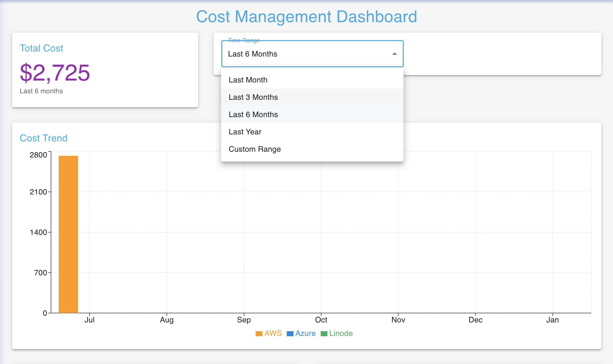Toggle the AWS legend orange swatch

tap(259, 333)
